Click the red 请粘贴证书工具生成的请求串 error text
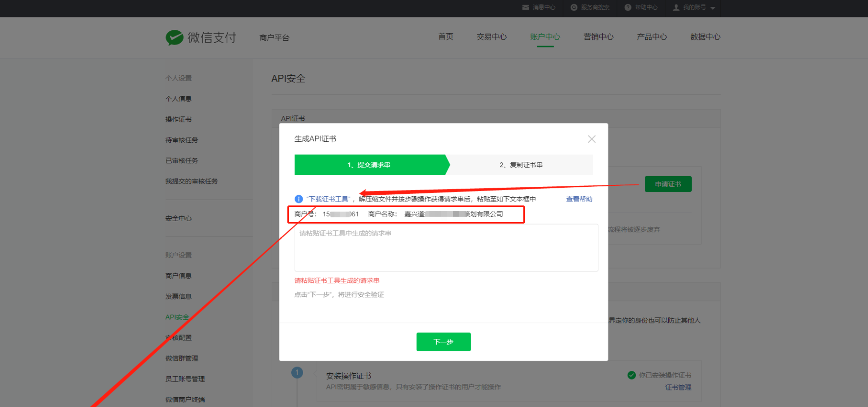The width and height of the screenshot is (868, 407). pos(337,281)
